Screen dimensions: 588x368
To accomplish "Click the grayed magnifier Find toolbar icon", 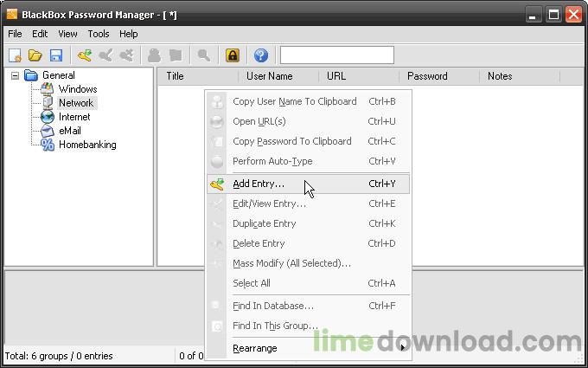I will tap(203, 55).
